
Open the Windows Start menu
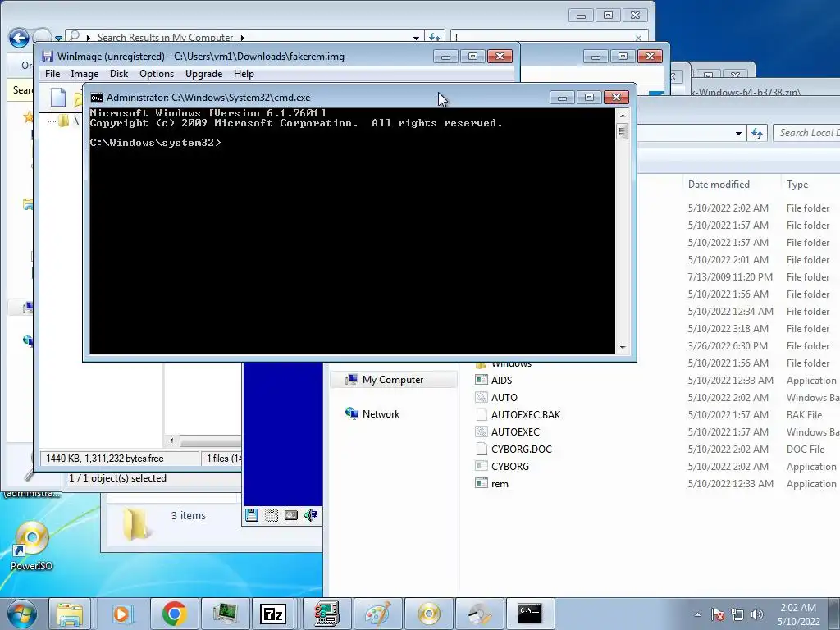(x=22, y=614)
